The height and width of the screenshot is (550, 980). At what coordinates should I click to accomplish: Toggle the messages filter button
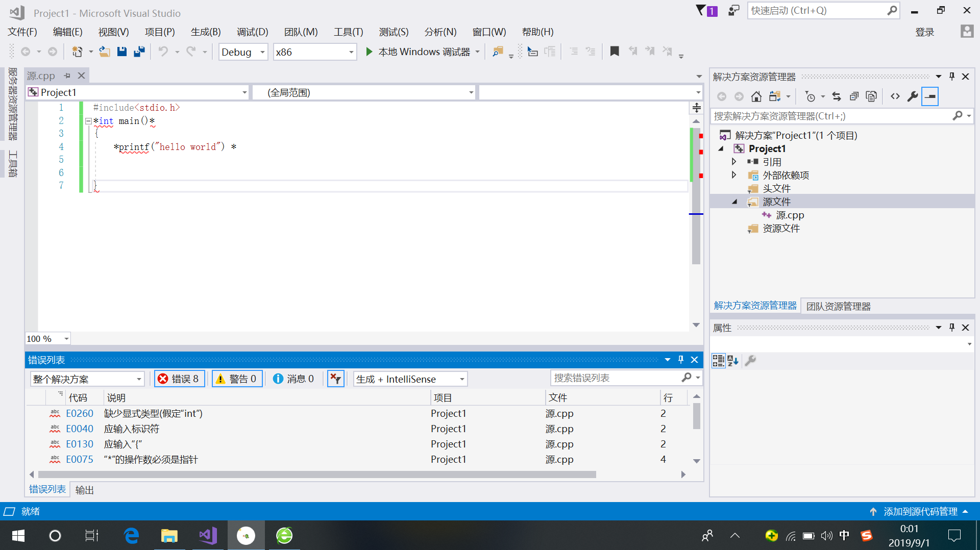pyautogui.click(x=294, y=379)
